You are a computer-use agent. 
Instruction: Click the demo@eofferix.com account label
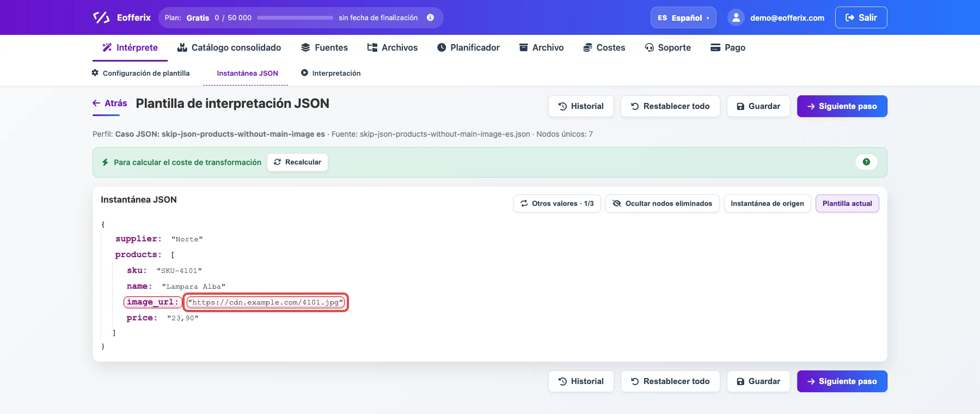pyautogui.click(x=787, y=18)
